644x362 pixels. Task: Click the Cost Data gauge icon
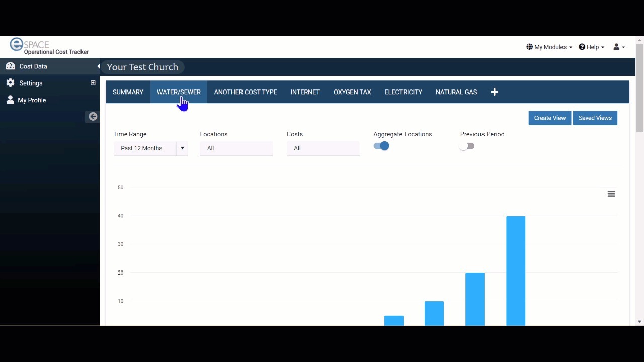pyautogui.click(x=10, y=66)
